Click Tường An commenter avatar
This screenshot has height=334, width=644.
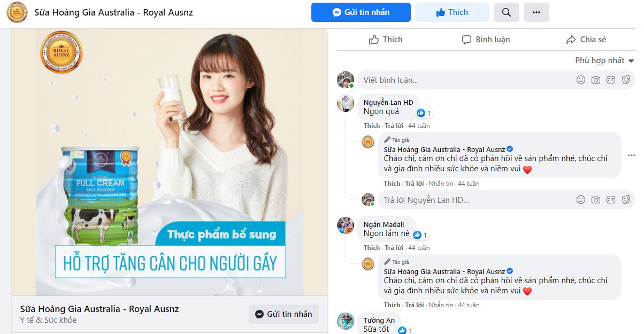(346, 321)
